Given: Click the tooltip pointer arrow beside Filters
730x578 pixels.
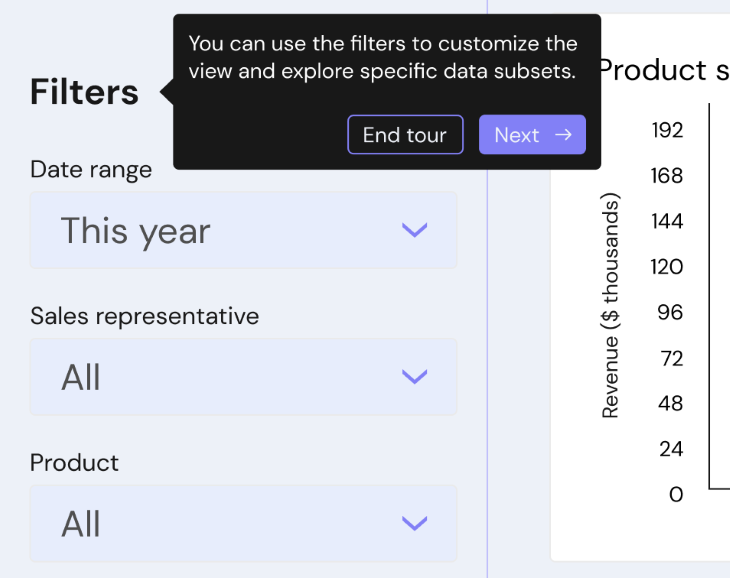Looking at the screenshot, I should (x=167, y=91).
